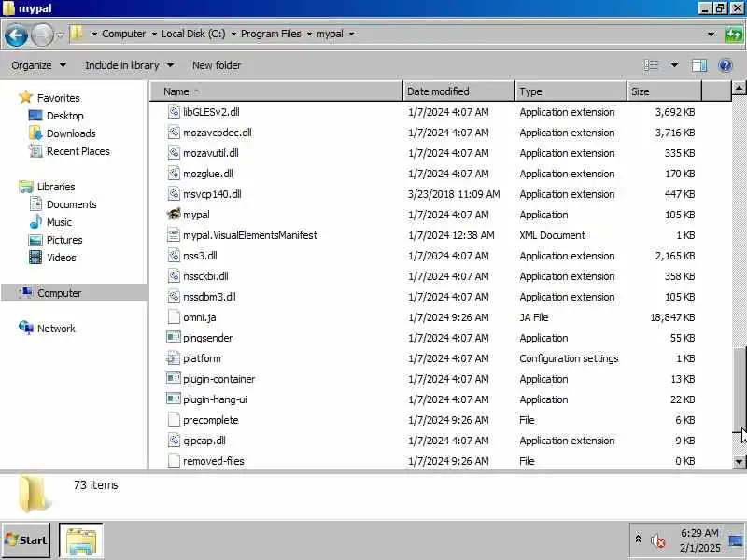
Task: Select the nssckbi.dll file
Action: (x=205, y=276)
